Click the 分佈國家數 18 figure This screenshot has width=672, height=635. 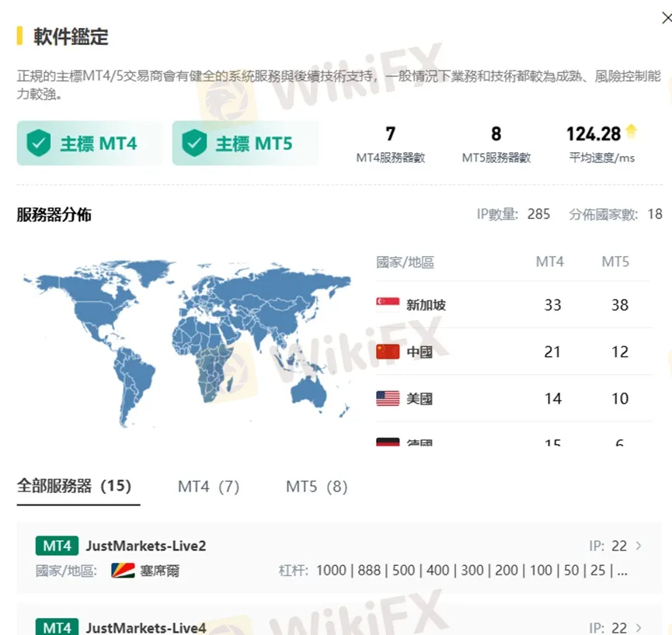(655, 213)
